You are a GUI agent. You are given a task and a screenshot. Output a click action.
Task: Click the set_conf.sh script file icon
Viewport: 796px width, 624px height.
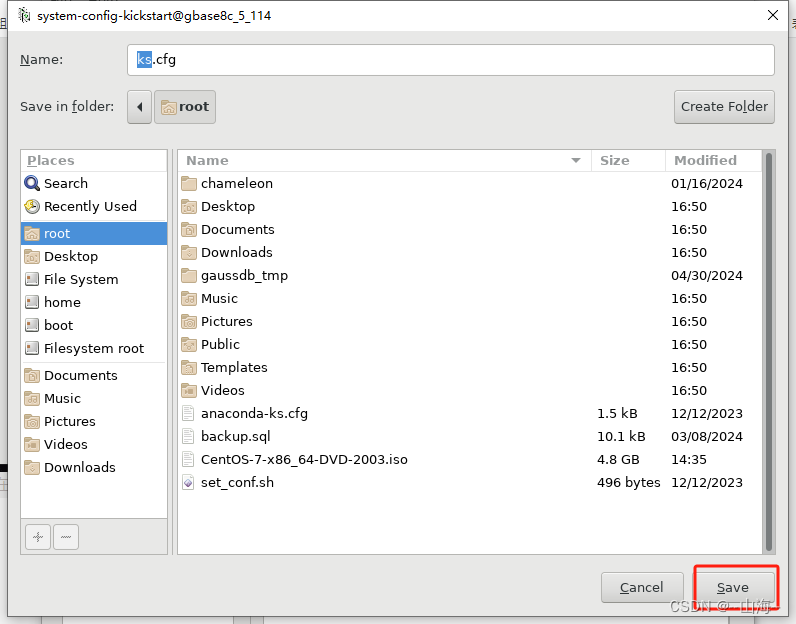click(x=189, y=482)
